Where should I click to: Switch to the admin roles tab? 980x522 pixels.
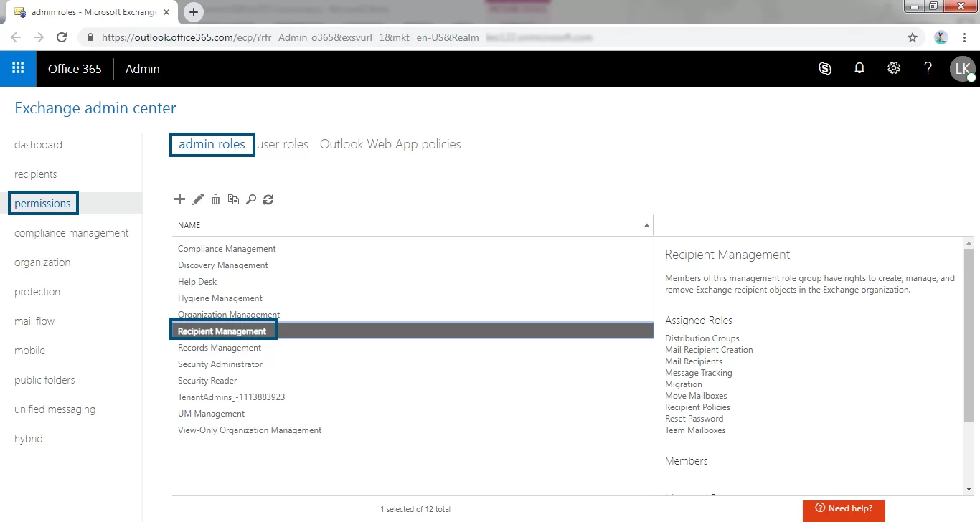coord(212,144)
